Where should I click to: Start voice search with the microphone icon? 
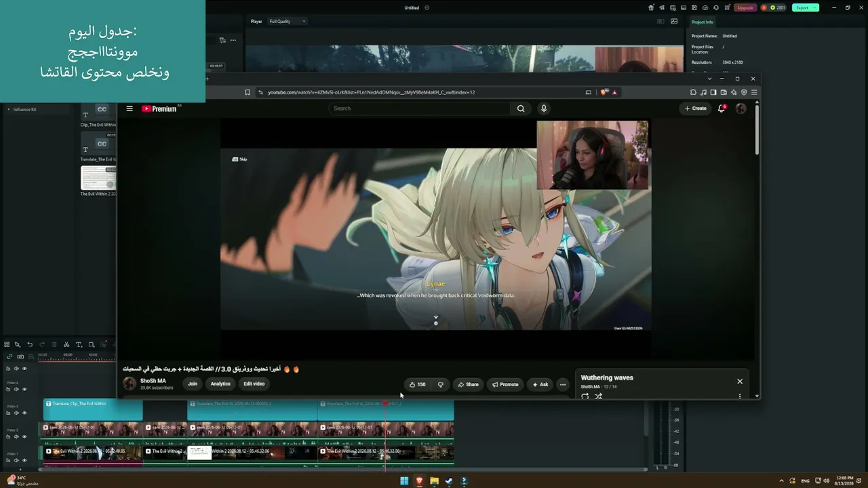tap(543, 108)
